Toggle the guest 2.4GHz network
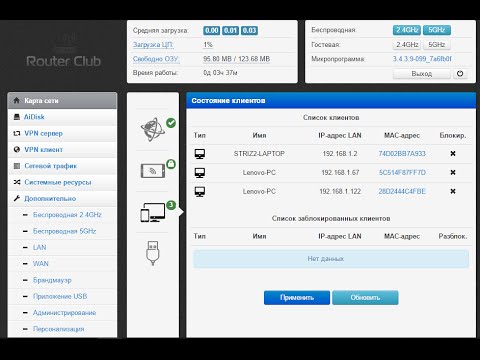Image resolution: width=480 pixels, height=360 pixels. click(407, 45)
